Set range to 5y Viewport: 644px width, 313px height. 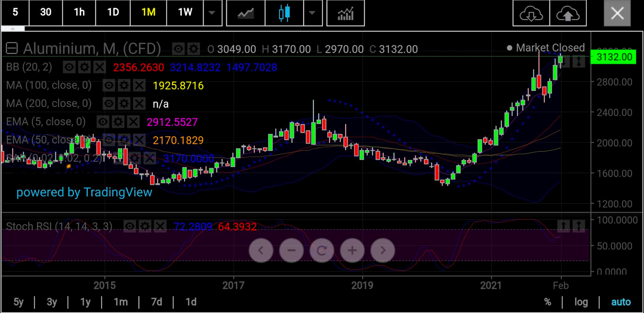[19, 302]
